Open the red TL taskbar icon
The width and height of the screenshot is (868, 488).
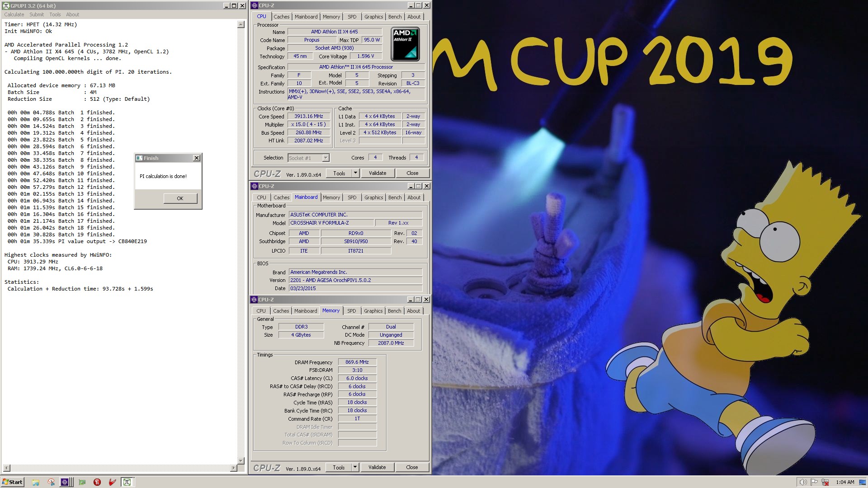click(97, 482)
